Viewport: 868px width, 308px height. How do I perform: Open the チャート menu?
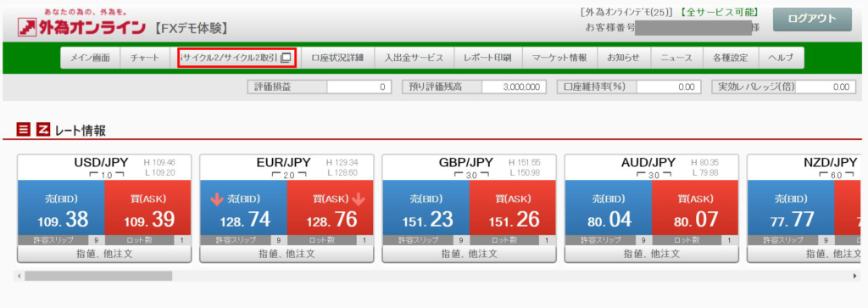tap(144, 58)
